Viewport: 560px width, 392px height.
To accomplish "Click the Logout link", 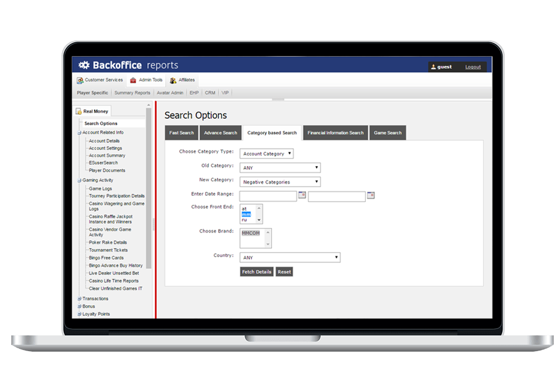I will click(473, 67).
